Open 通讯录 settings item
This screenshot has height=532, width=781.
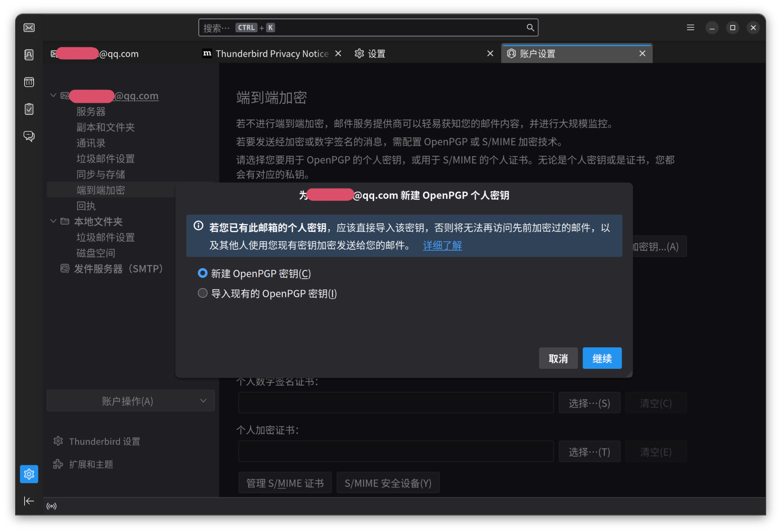tap(91, 143)
